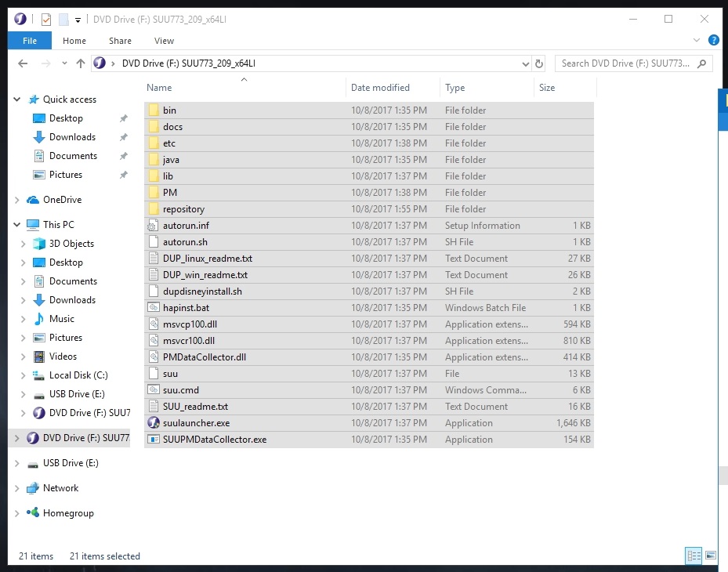Select Pictures under Quick access
The width and height of the screenshot is (728, 572).
tap(66, 175)
